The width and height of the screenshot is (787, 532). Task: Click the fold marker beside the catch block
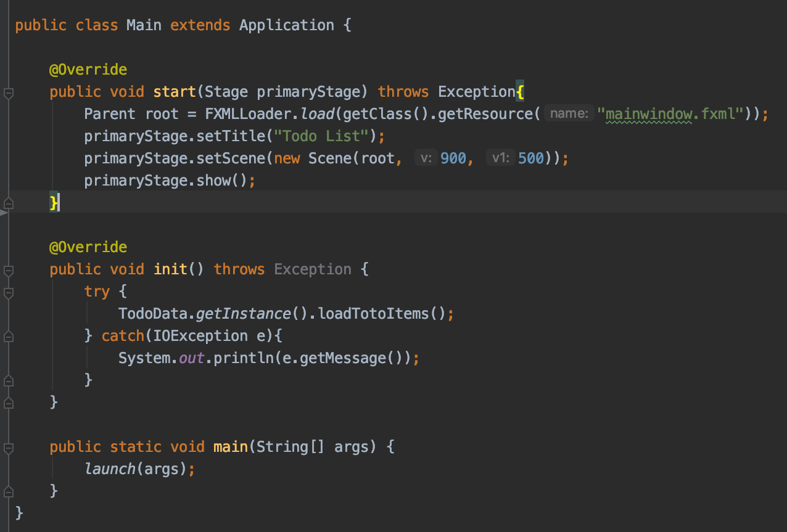(x=9, y=336)
